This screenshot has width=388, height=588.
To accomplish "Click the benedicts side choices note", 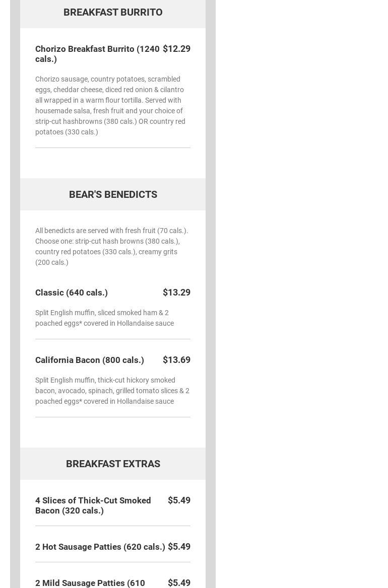I will 111,246.
